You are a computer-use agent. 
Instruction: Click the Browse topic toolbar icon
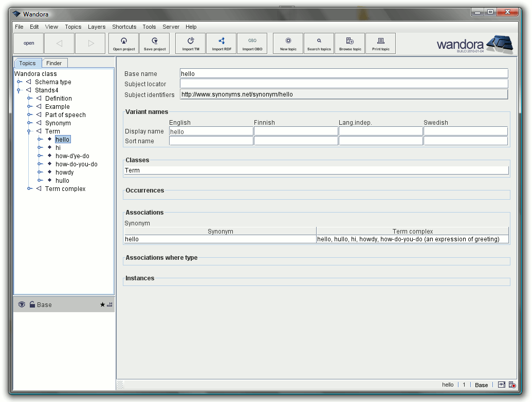coord(350,43)
